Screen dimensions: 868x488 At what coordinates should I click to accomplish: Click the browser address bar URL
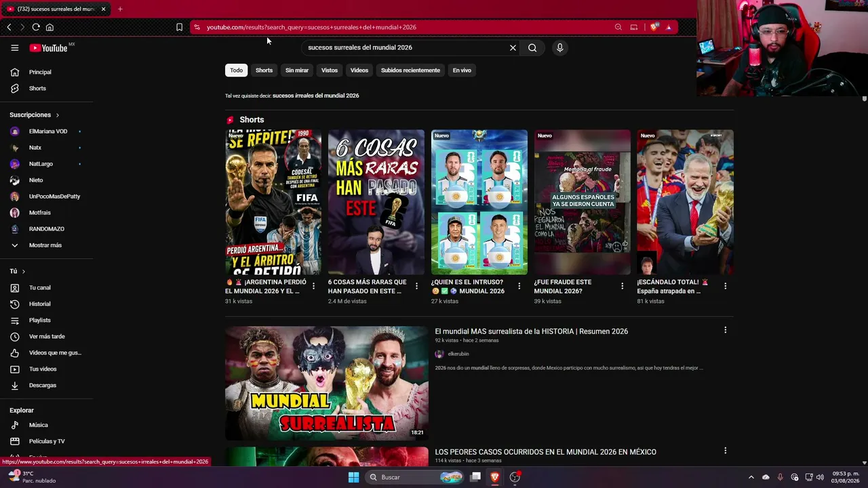pos(311,27)
